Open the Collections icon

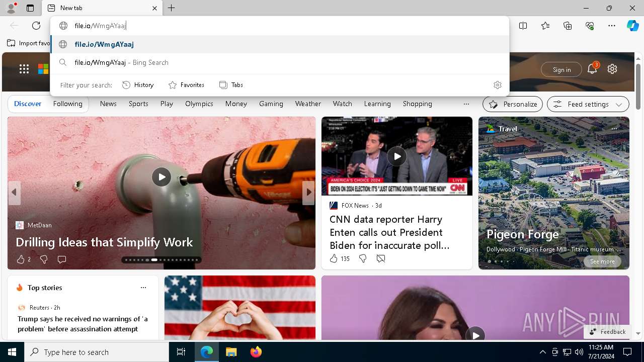568,26
